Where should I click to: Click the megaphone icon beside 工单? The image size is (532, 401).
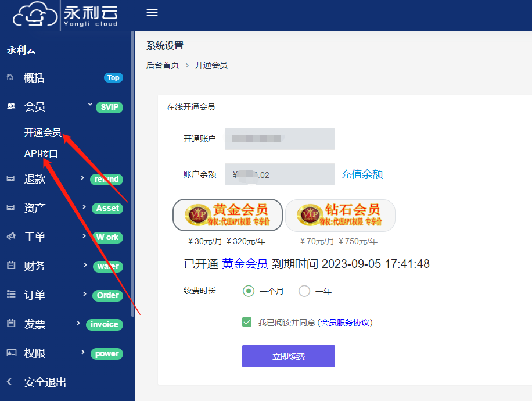10,237
